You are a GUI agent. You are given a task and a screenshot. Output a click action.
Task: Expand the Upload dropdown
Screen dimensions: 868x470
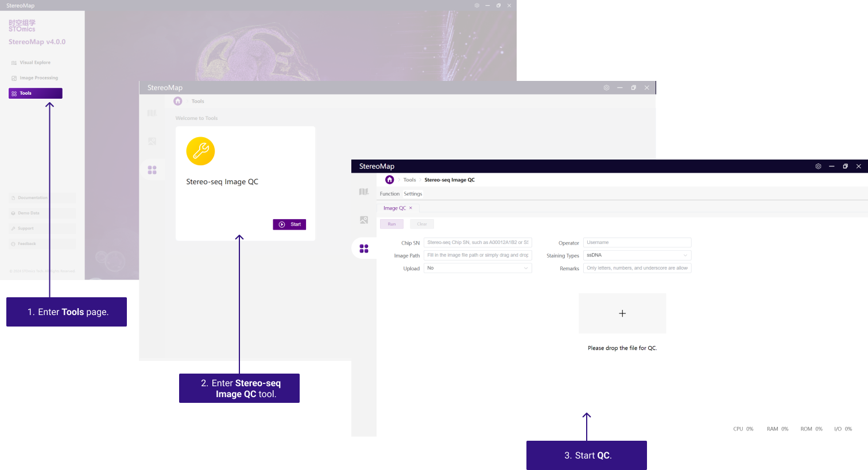pos(478,268)
